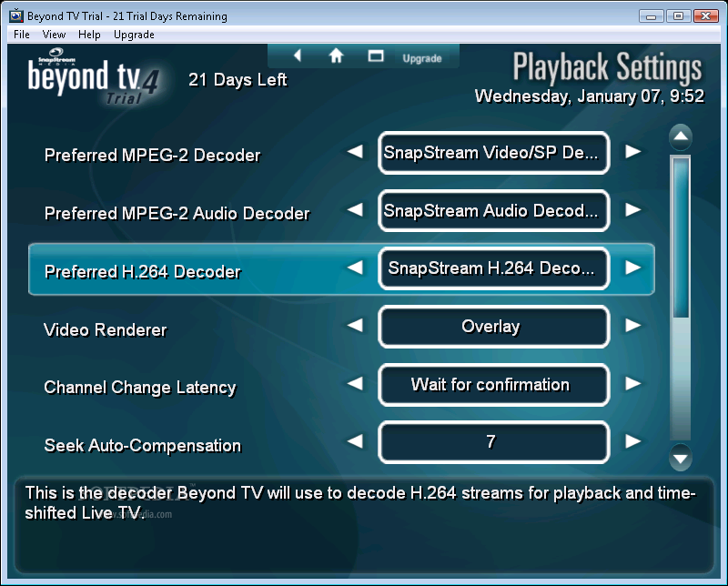The height and width of the screenshot is (586, 728).
Task: Decrease Seek Auto-Compensation value
Action: click(355, 441)
